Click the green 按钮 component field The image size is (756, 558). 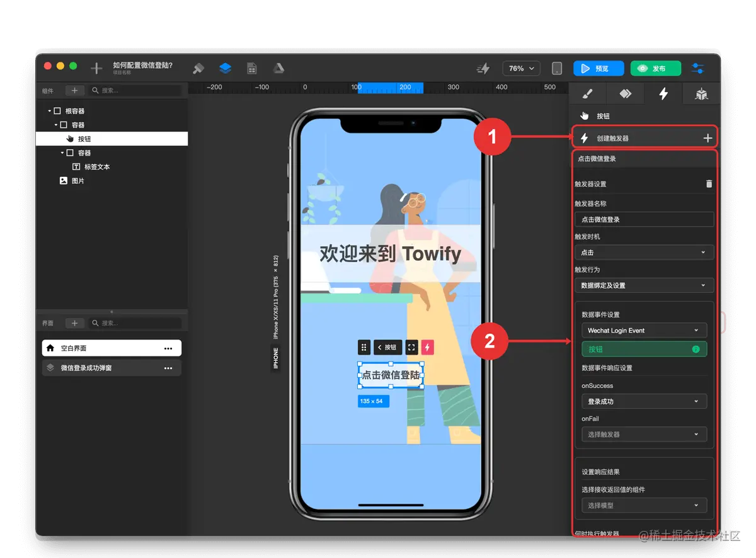pos(644,349)
